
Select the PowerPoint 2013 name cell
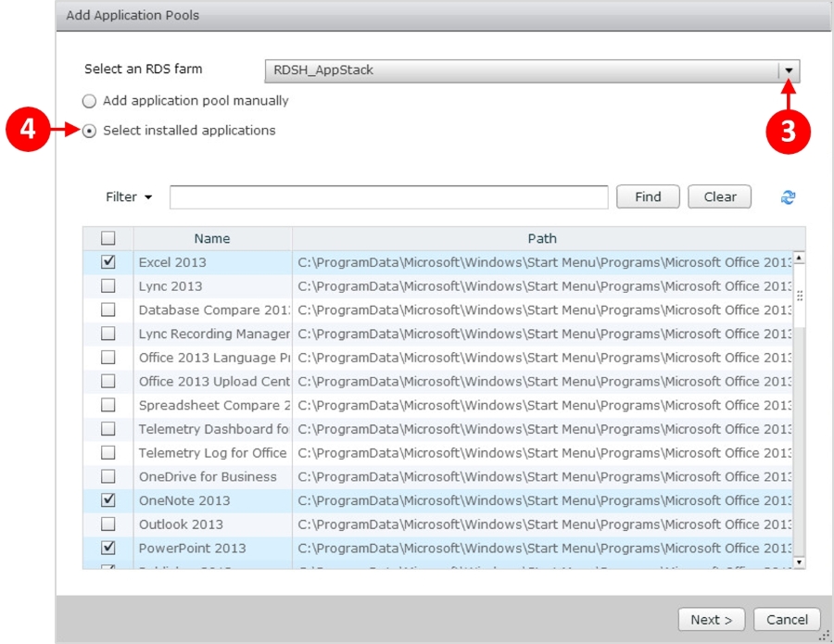pyautogui.click(x=212, y=548)
